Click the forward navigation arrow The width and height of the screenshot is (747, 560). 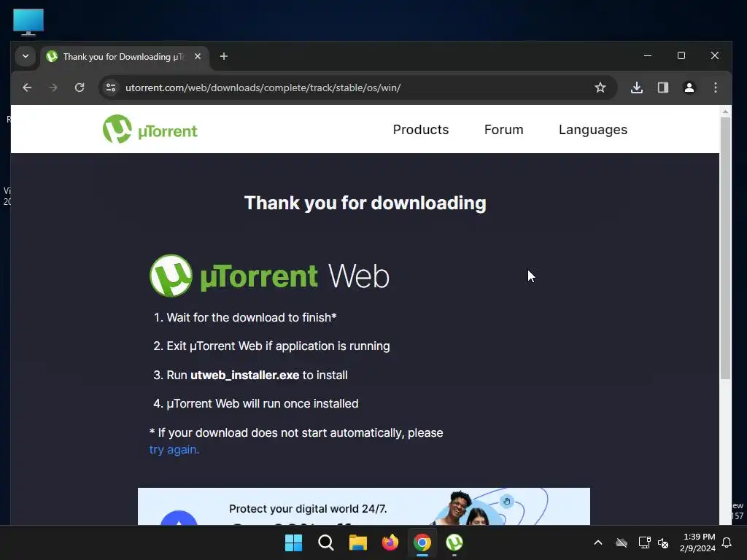pyautogui.click(x=53, y=87)
